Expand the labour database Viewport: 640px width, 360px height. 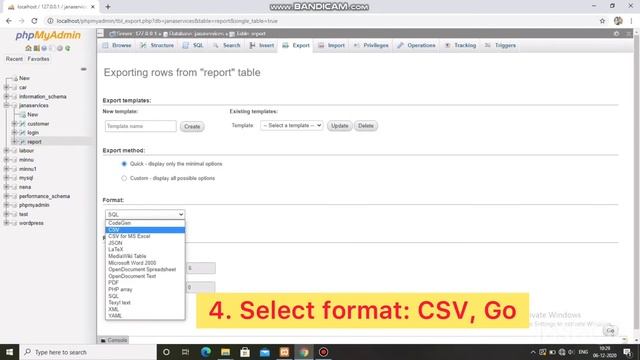[6, 151]
